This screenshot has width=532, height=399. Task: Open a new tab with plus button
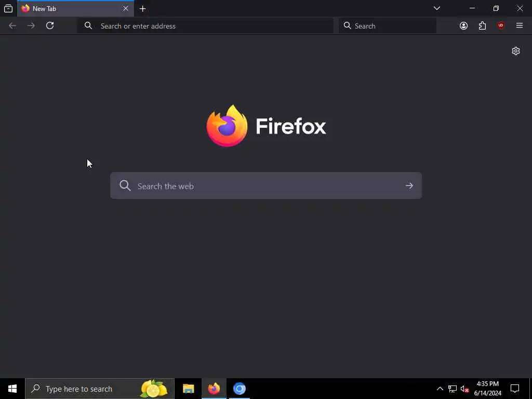143,9
